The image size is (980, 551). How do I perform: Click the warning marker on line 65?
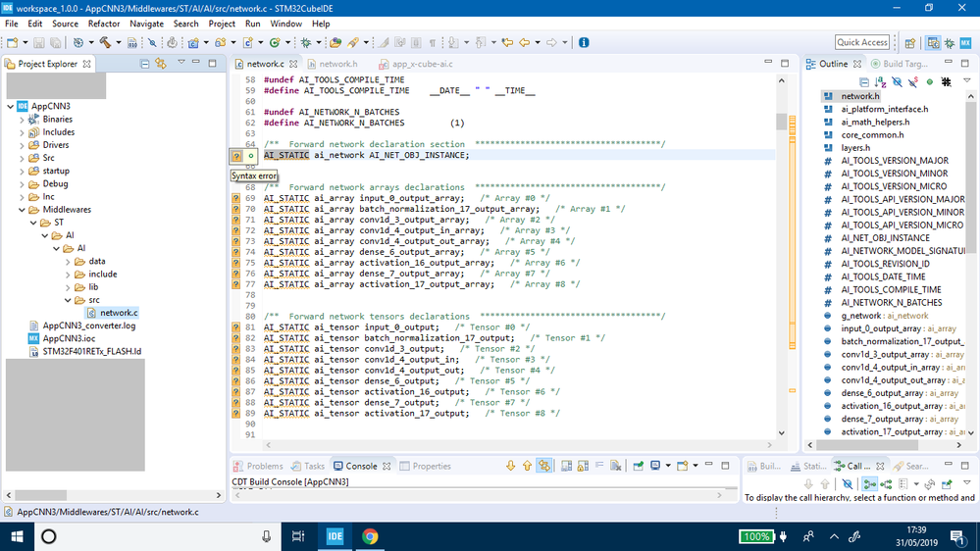click(x=236, y=156)
